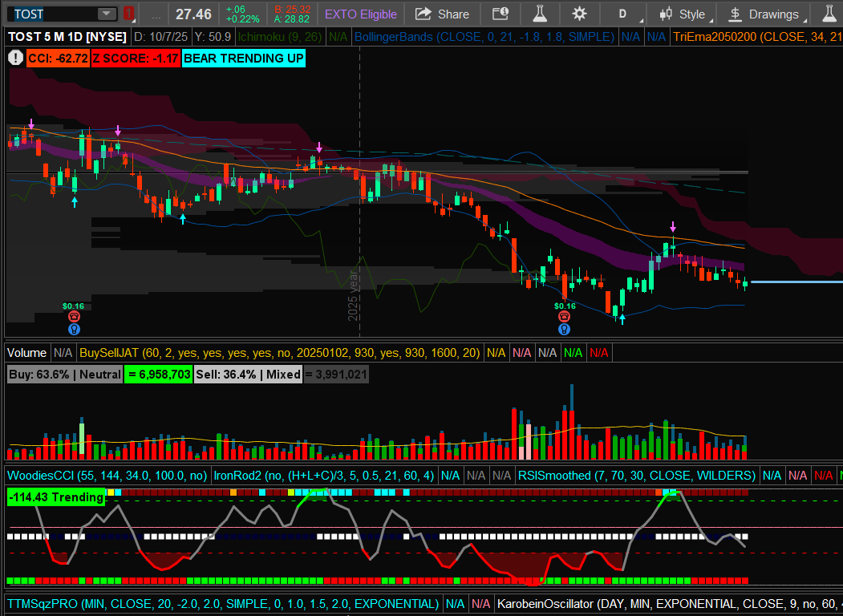Click the exclamation warning icon near CCI

coord(15,57)
